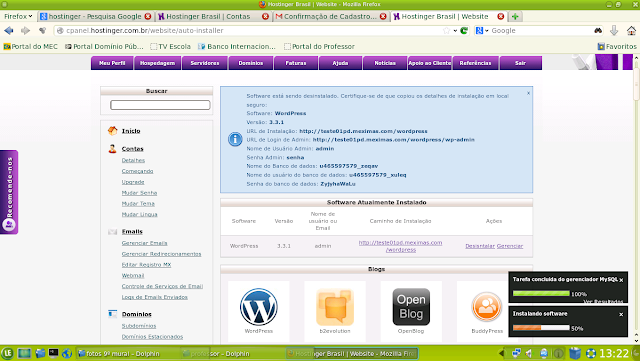This screenshot has width=640, height=361.
Task: Click Sair to log out
Action: pyautogui.click(x=520, y=63)
